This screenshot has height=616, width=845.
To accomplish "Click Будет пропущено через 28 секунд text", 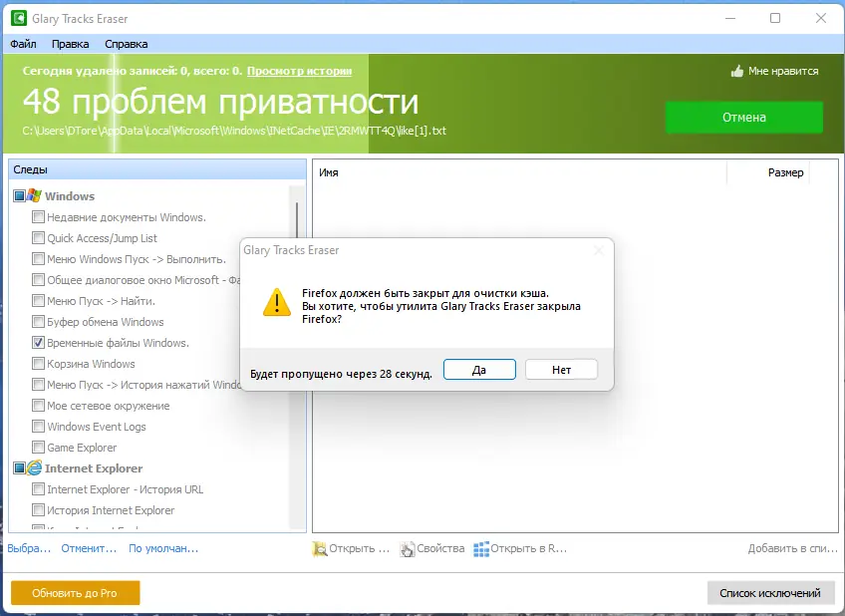I will point(341,374).
